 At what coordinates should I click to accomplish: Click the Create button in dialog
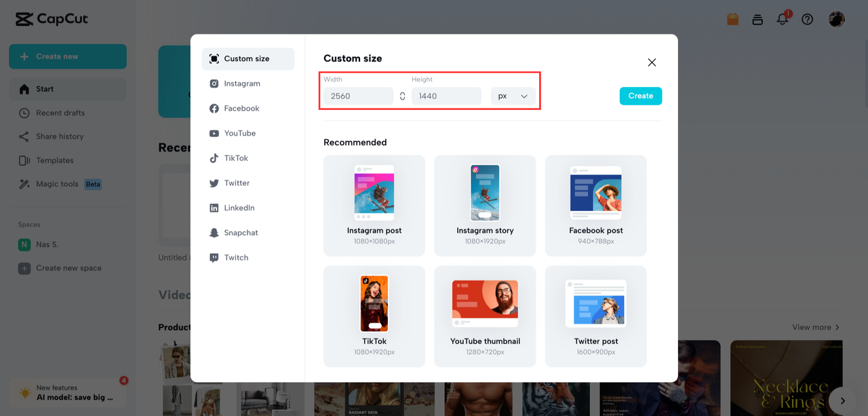click(641, 96)
